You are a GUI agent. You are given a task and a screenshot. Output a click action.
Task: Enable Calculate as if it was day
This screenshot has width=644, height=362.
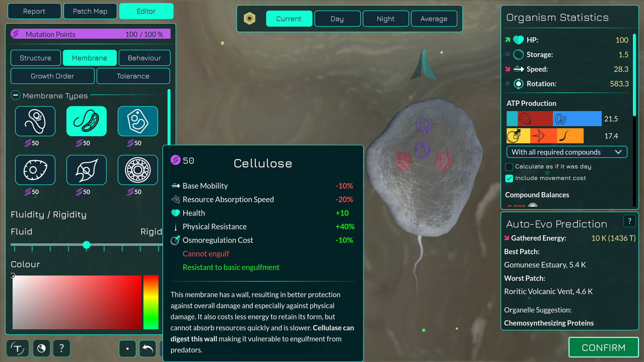click(x=509, y=167)
